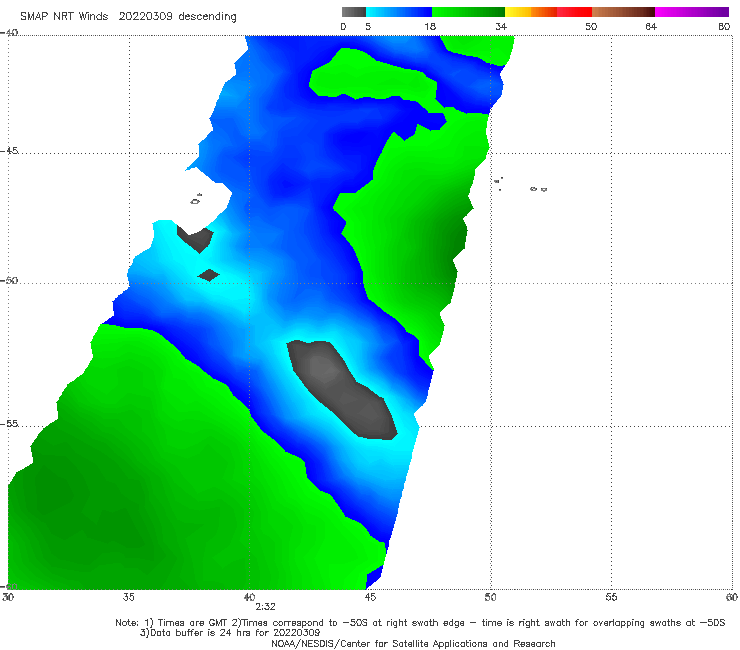The height and width of the screenshot is (650, 740).
Task: Click the colorbar label '18'
Action: pos(430,27)
